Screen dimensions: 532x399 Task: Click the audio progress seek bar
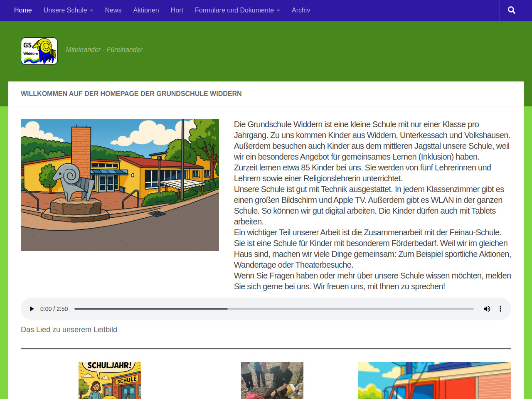pyautogui.click(x=273, y=309)
